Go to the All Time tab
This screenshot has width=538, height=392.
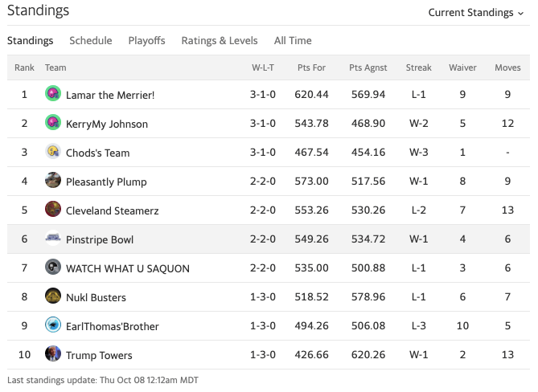293,40
